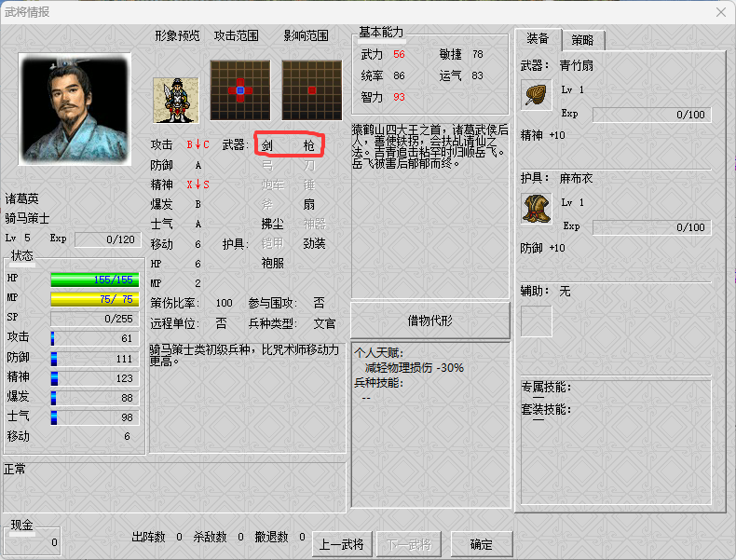Click the 借物代形 skill button
Screen dimensions: 736x560
click(x=430, y=321)
